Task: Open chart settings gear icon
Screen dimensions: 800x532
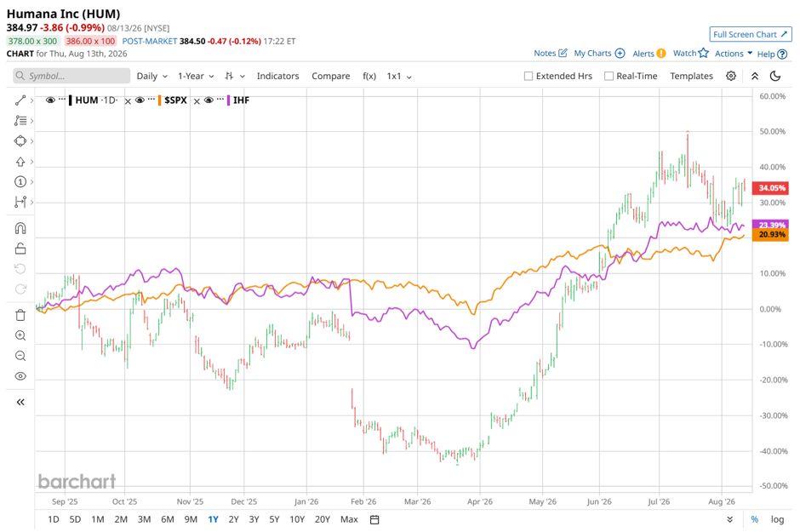Action: click(x=731, y=76)
